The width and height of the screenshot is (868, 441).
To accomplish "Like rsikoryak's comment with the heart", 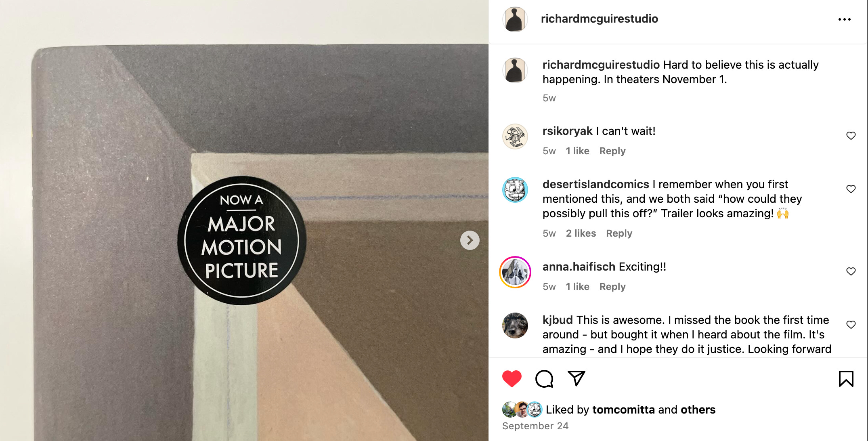I will 851,136.
